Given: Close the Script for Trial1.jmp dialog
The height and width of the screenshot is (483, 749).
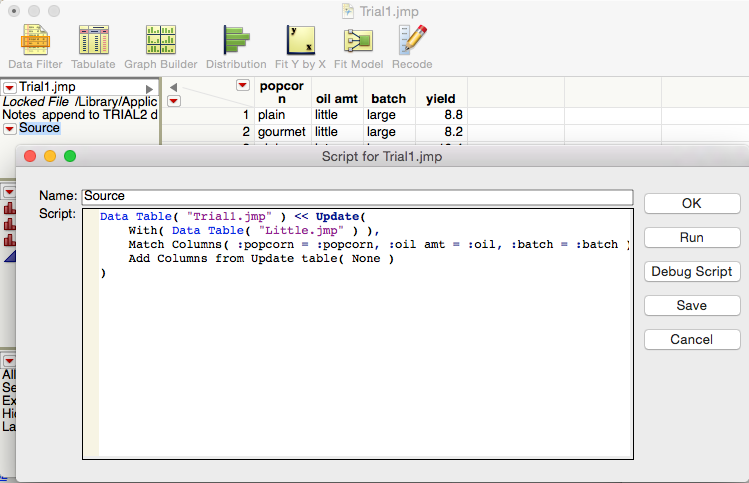Looking at the screenshot, I should coord(30,156).
